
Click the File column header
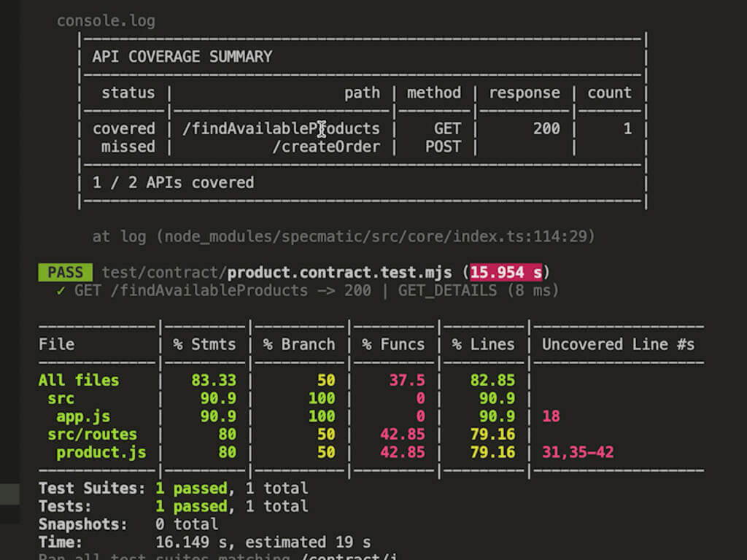click(x=56, y=344)
